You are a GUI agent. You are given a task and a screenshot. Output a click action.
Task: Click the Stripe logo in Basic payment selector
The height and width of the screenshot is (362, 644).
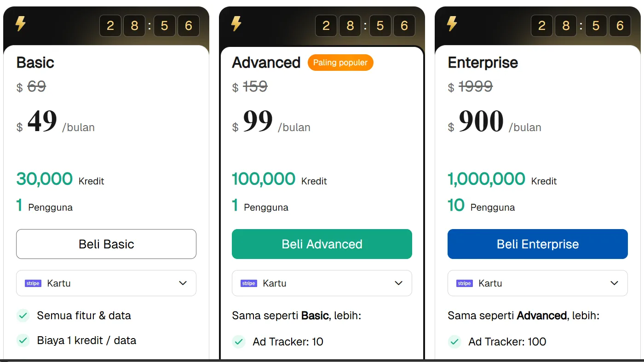coord(33,283)
